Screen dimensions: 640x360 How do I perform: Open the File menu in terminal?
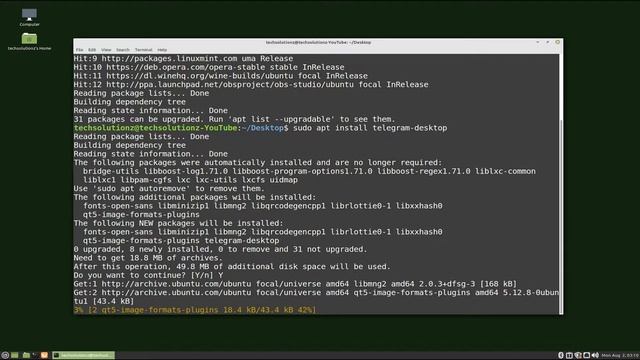[x=80, y=50]
